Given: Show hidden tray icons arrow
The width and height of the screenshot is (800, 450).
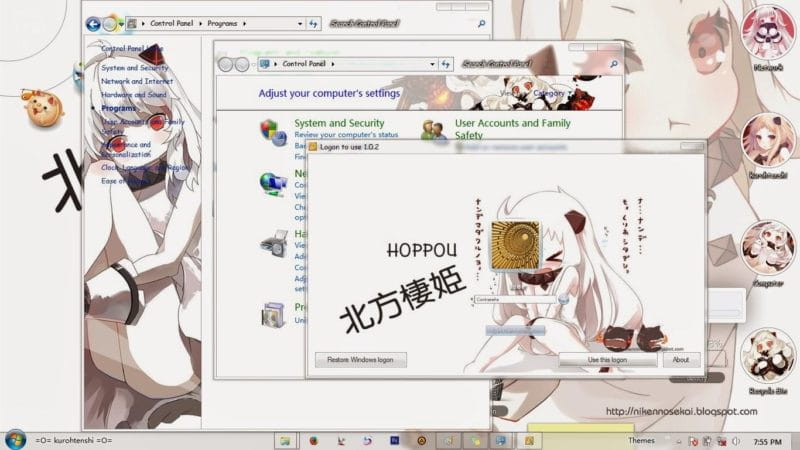Looking at the screenshot, I should pyautogui.click(x=679, y=442).
